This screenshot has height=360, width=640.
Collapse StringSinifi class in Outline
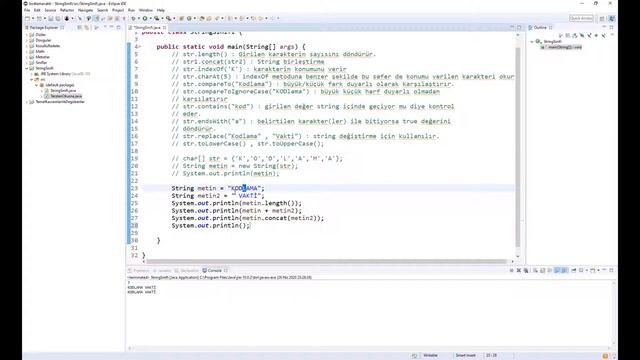pyautogui.click(x=532, y=42)
